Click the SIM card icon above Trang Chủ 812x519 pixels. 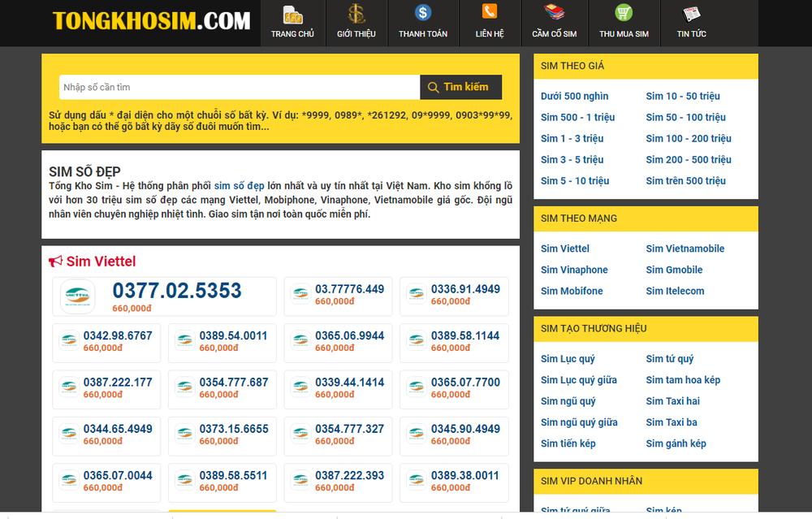292,15
